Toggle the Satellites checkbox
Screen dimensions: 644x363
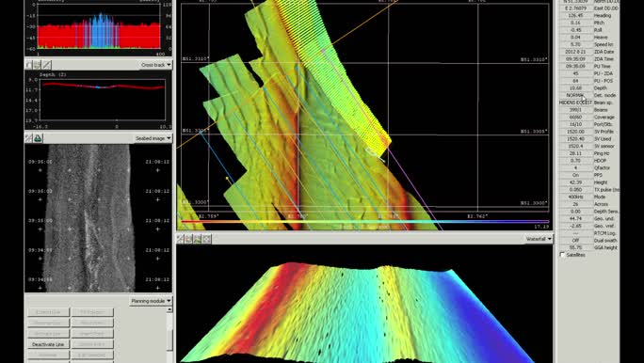(x=562, y=255)
